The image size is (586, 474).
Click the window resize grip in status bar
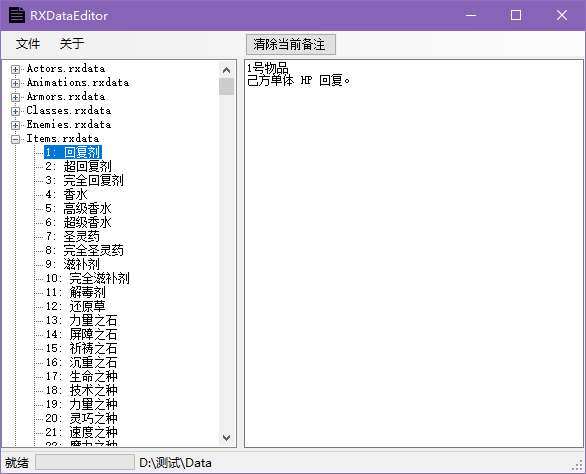coord(578,465)
